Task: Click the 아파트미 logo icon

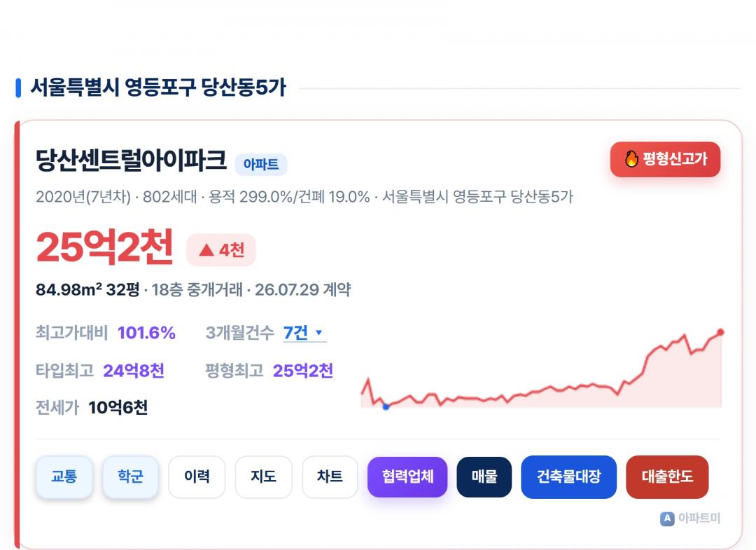Action: point(667,518)
